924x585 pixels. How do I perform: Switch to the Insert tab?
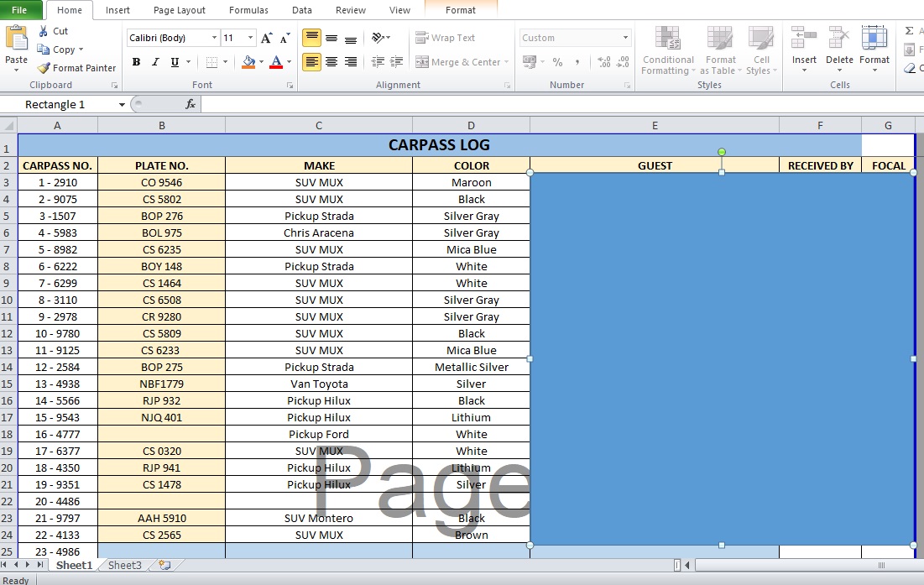117,10
